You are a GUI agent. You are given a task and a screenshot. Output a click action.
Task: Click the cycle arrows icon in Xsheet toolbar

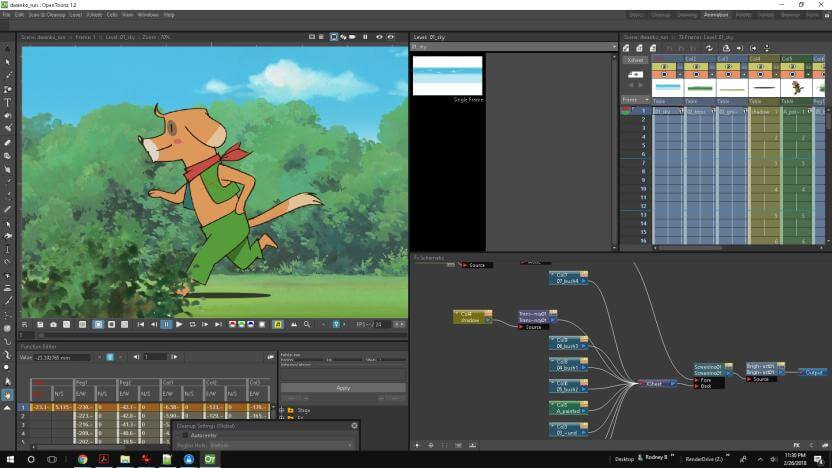(x=709, y=48)
